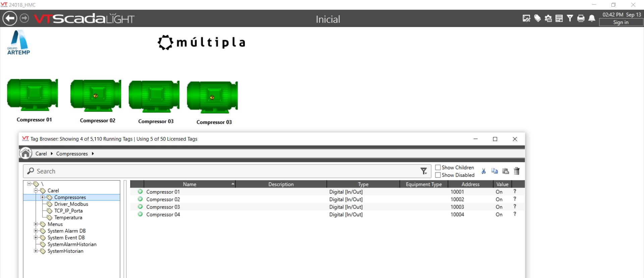Click the printer icon in title bar

pyautogui.click(x=581, y=18)
